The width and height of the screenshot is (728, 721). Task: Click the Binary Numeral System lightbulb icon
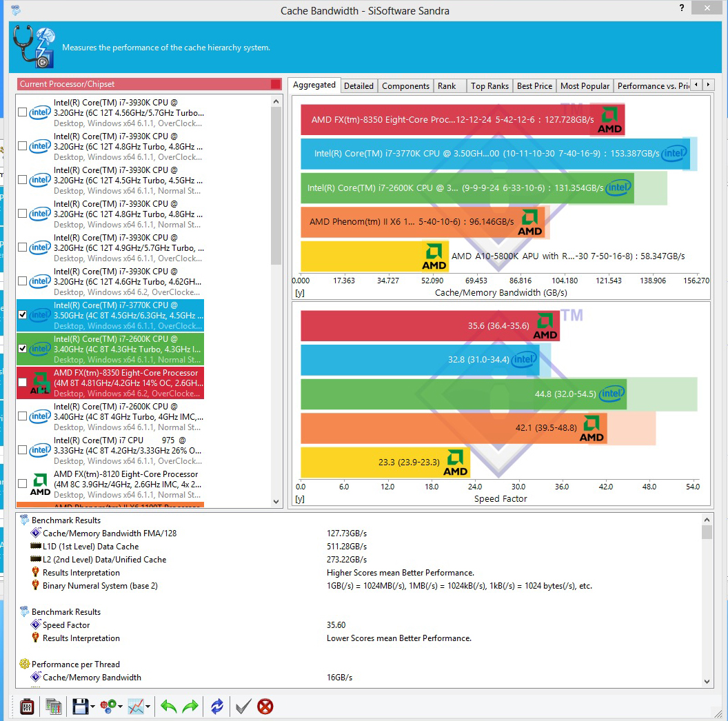(x=35, y=585)
